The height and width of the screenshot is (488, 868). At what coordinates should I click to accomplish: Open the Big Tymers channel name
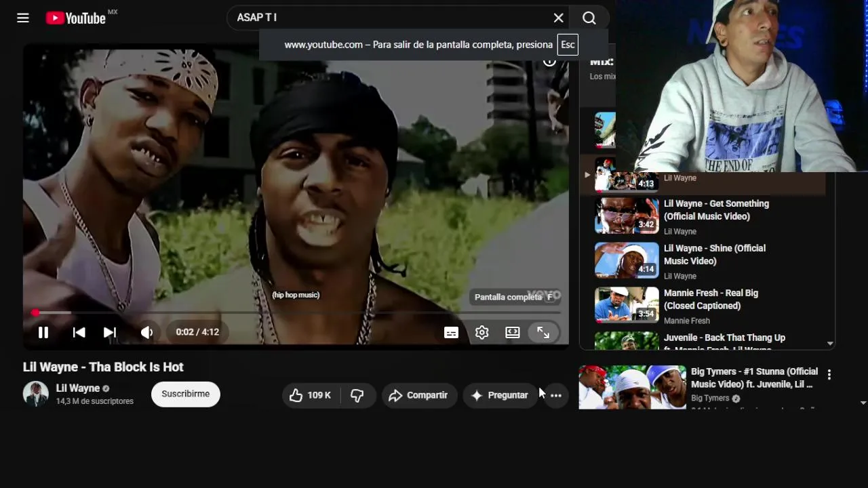click(x=710, y=399)
